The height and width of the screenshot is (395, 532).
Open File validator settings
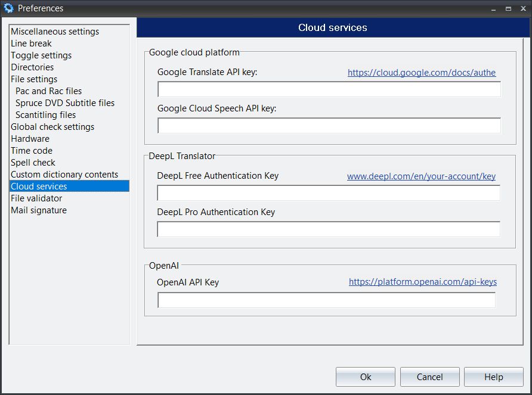coord(36,198)
